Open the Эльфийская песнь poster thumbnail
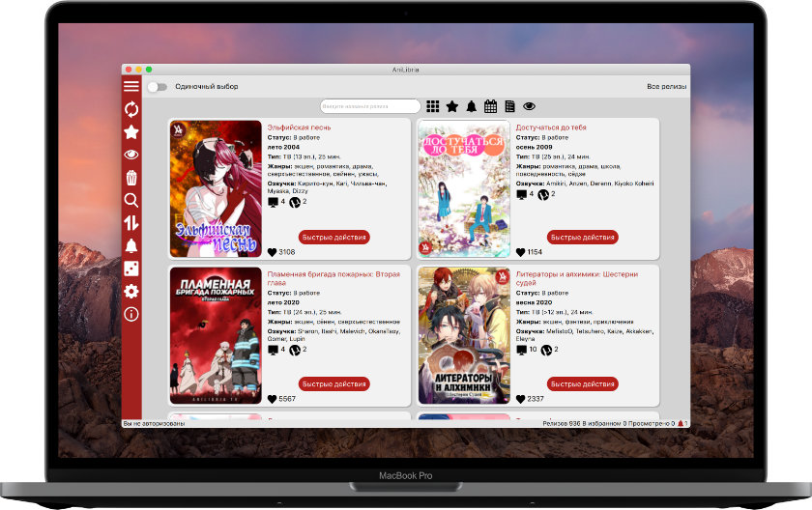812x510 pixels. click(x=216, y=188)
